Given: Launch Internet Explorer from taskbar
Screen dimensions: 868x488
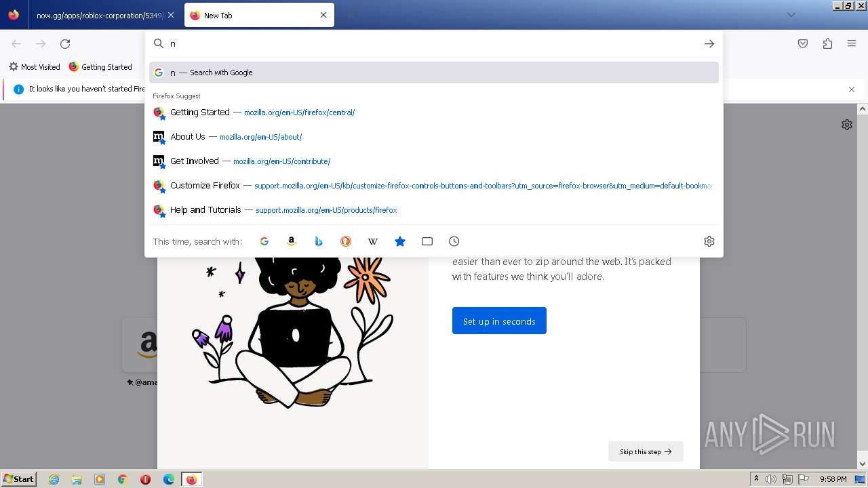Looking at the screenshot, I should click(x=54, y=479).
